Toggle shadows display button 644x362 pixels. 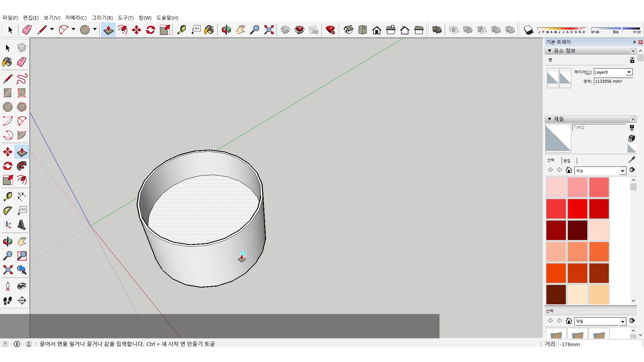tap(528, 30)
